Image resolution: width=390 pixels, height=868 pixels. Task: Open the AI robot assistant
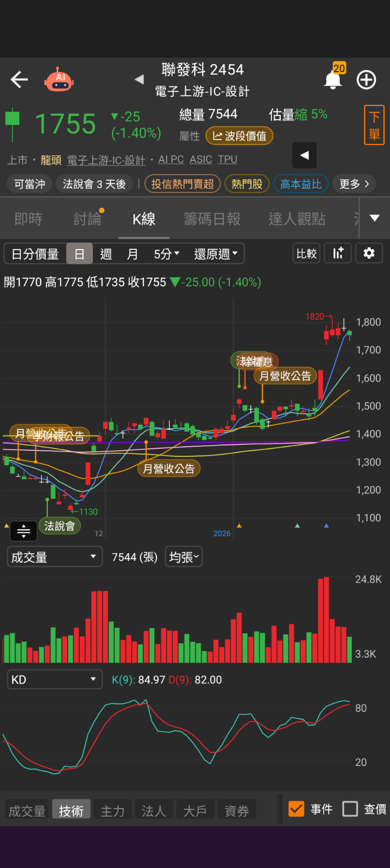[x=59, y=79]
